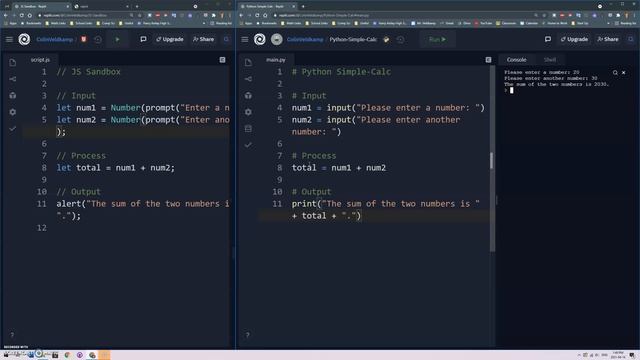The image size is (640, 360).
Task: Select script.js file tab
Action: tap(40, 60)
